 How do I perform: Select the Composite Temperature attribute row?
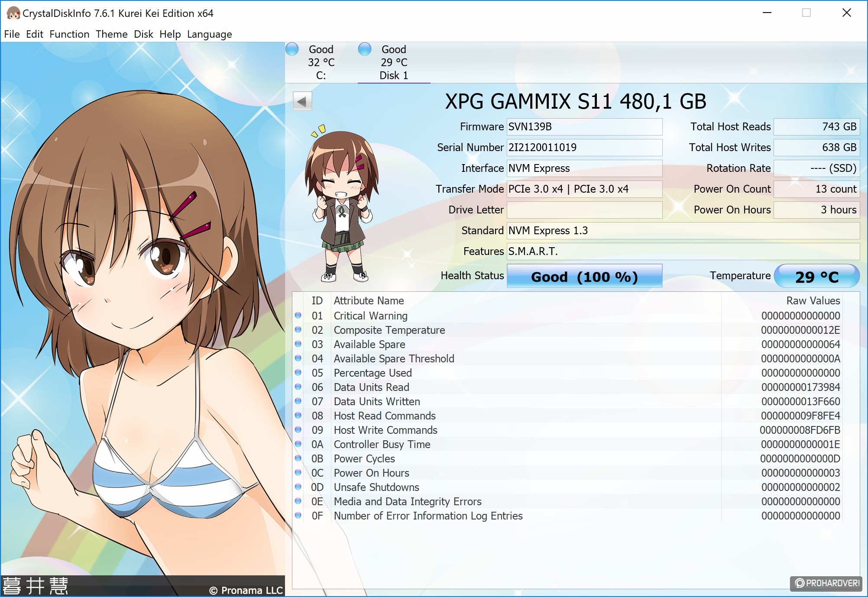[x=567, y=330]
